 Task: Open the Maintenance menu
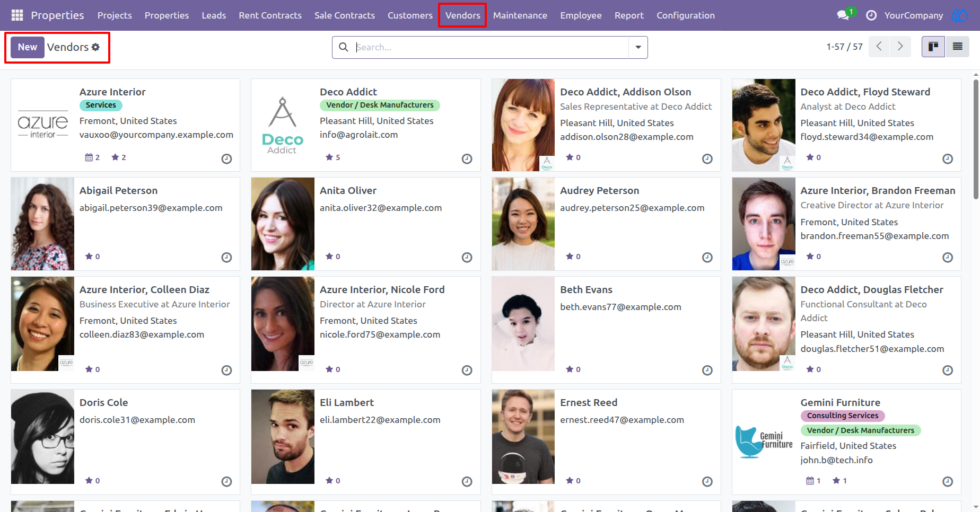520,15
